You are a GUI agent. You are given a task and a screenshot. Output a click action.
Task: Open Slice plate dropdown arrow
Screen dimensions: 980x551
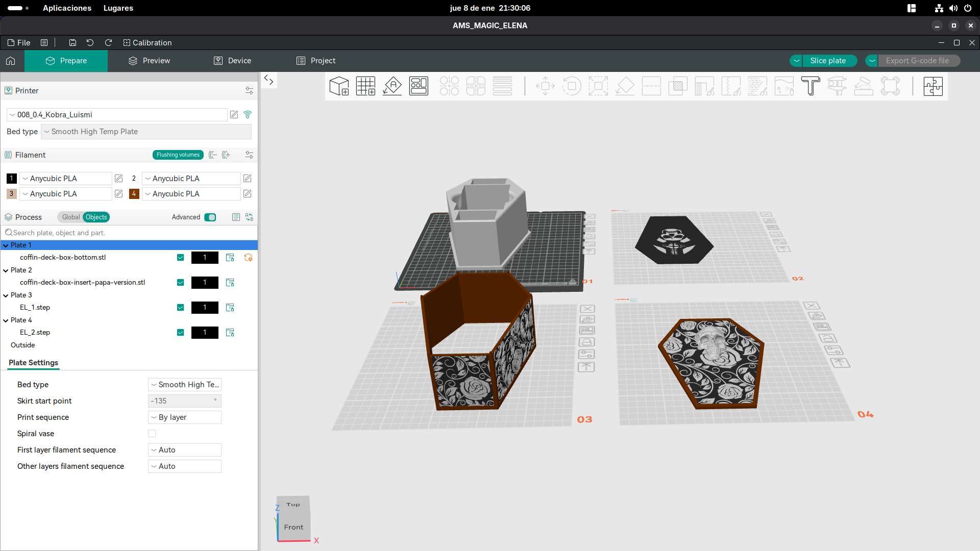click(796, 61)
